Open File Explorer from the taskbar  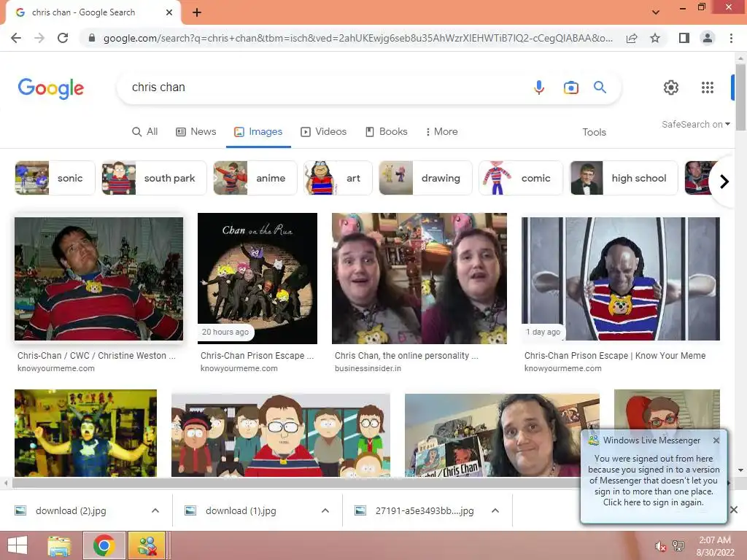[59, 545]
